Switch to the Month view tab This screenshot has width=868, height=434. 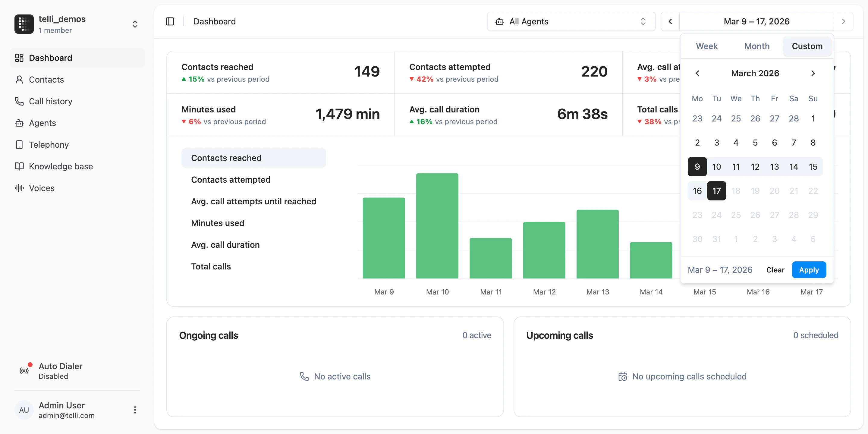756,46
